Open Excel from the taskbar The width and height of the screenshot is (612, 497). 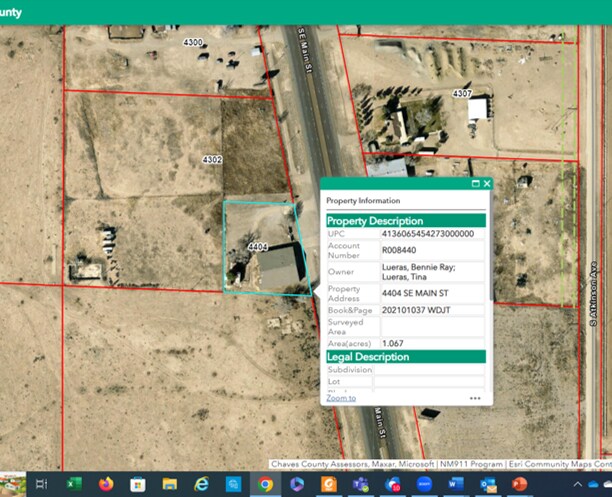pos(73,484)
